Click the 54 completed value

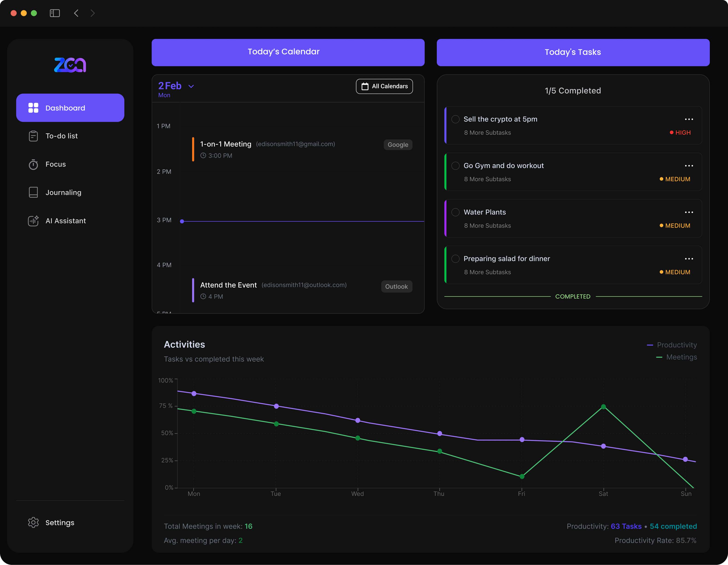[x=673, y=526]
